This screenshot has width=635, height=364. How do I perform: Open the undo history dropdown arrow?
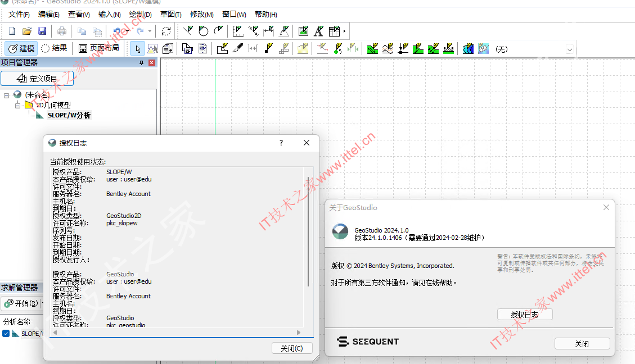click(127, 31)
